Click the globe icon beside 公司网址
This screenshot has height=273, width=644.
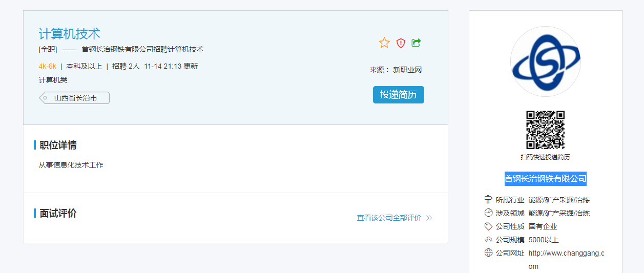(488, 253)
